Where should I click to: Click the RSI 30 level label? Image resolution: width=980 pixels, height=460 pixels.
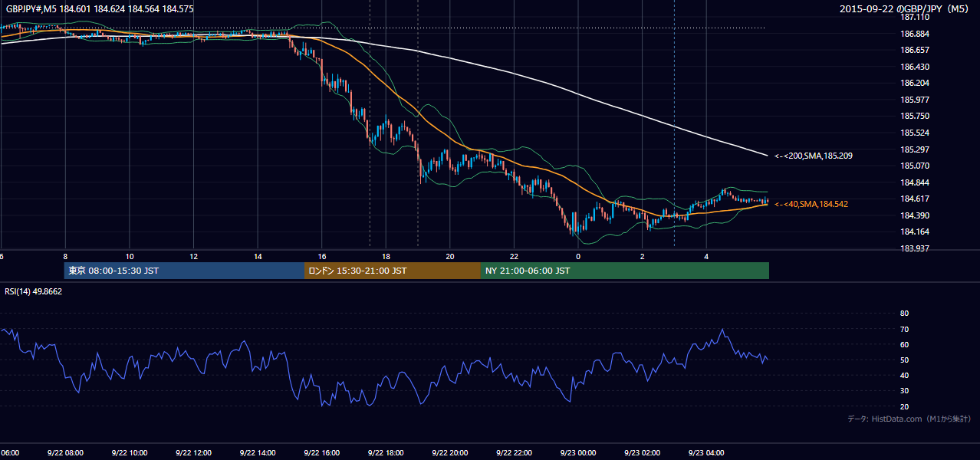pos(904,391)
